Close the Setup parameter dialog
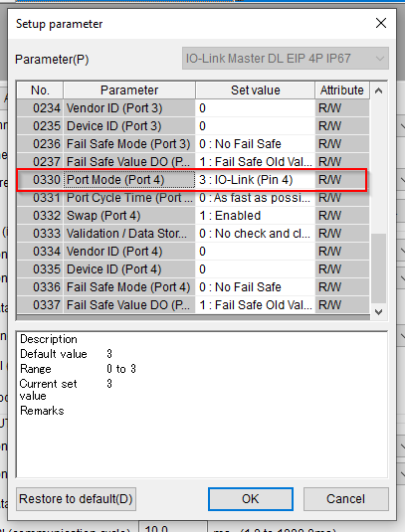Screen dimensions: 405x532 point(381,23)
